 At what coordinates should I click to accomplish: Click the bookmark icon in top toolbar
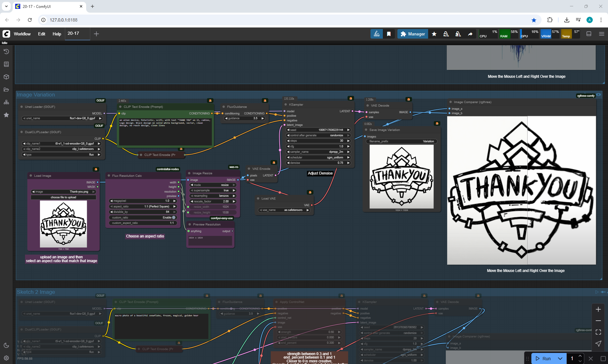coord(389,34)
